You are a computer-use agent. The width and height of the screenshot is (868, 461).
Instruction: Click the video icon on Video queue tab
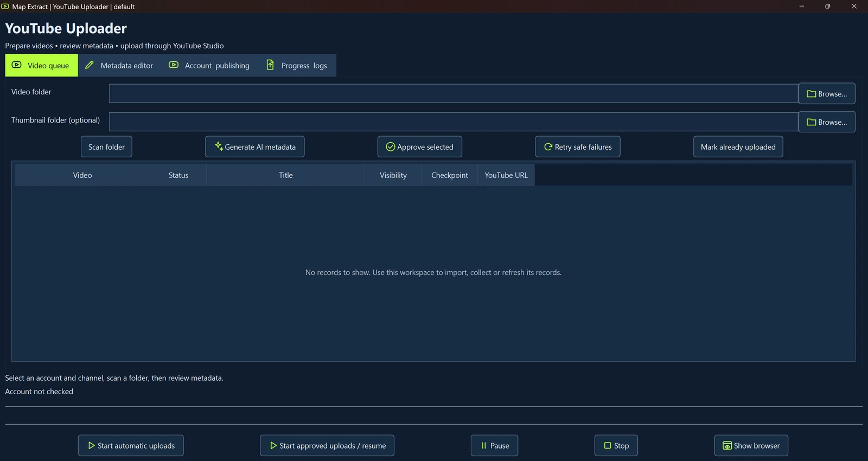click(17, 65)
